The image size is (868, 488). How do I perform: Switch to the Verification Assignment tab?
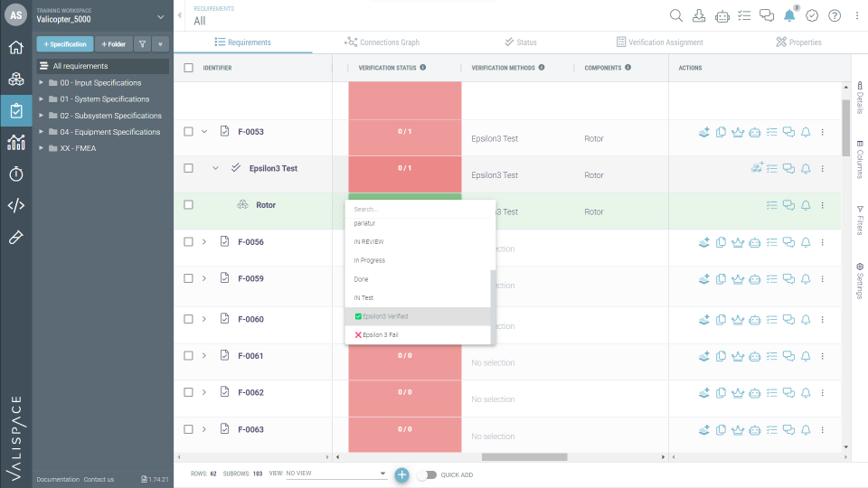coord(660,42)
